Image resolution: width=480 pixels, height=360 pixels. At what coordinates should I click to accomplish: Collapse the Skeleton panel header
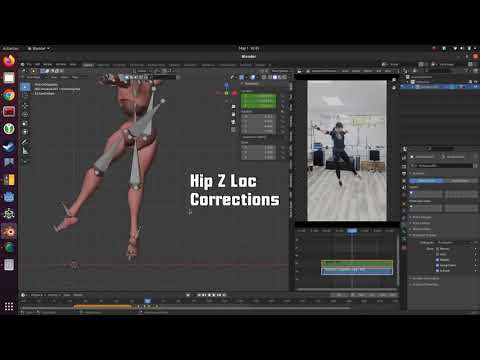click(418, 174)
